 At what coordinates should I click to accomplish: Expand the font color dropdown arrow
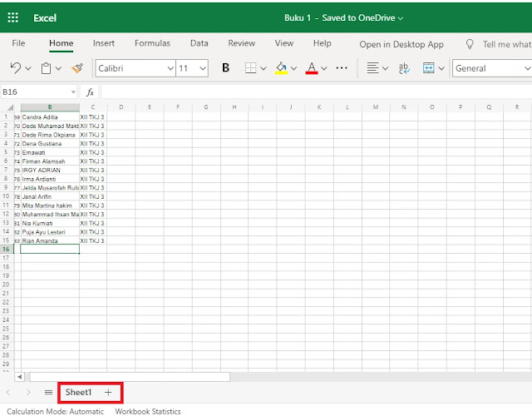point(324,68)
